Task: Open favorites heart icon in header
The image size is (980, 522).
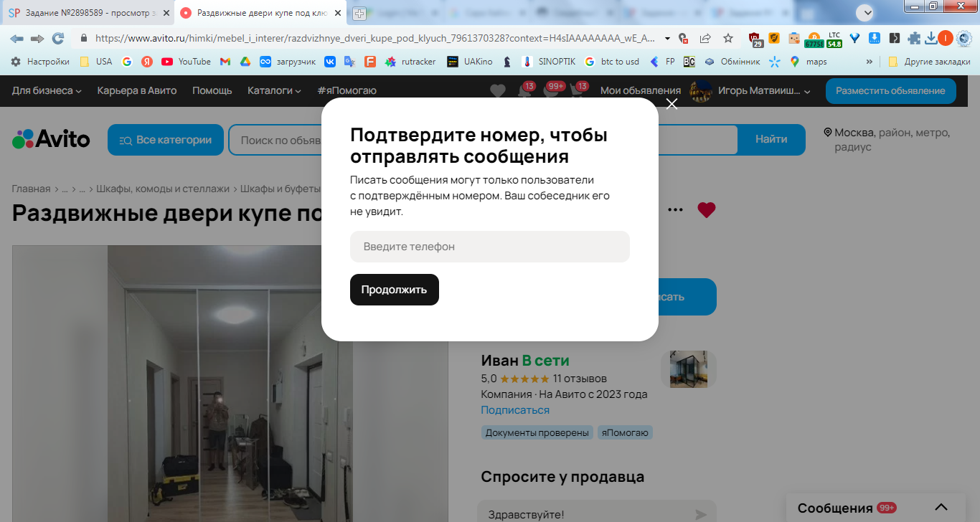Action: (498, 91)
